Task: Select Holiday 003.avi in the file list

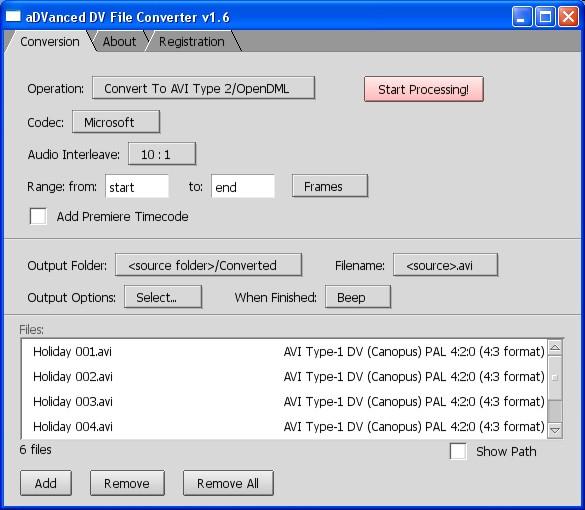Action: point(284,401)
